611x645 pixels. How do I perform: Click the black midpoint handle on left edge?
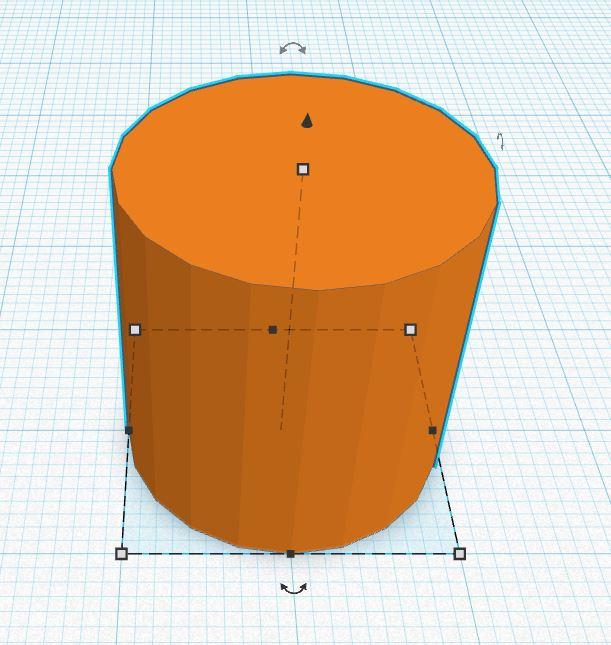[x=128, y=430]
